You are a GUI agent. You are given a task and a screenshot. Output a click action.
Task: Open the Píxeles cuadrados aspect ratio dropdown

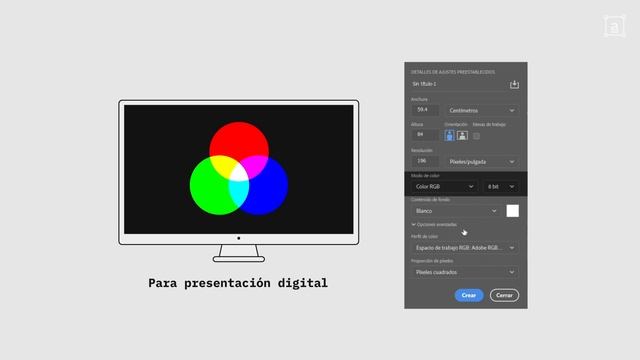tap(465, 272)
